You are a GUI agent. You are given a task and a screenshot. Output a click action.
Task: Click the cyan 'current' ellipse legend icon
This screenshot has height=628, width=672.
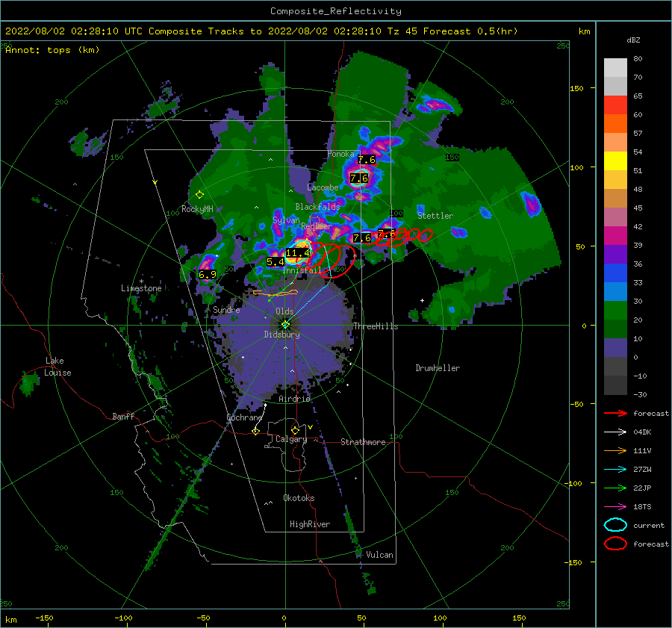pos(615,525)
